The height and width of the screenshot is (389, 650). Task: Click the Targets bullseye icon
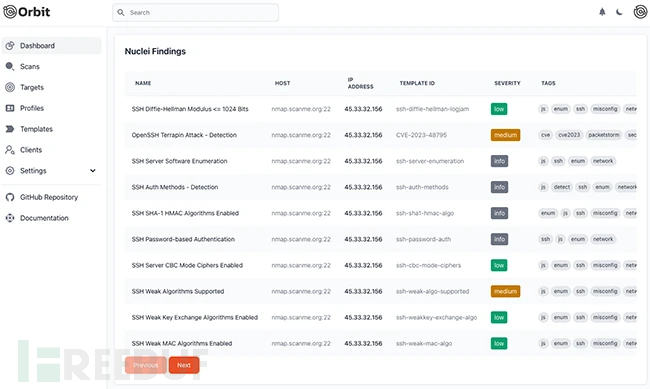click(x=10, y=87)
